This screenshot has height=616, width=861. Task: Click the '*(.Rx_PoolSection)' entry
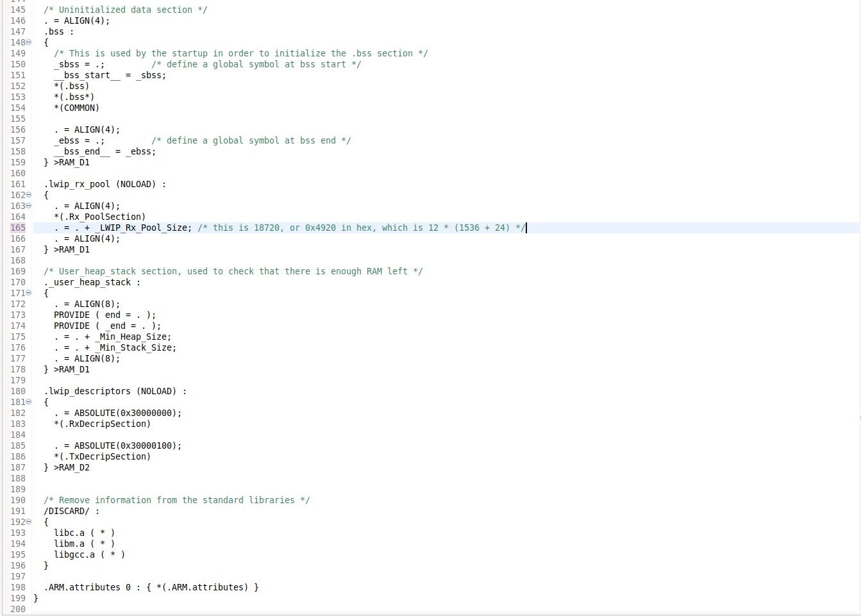99,217
